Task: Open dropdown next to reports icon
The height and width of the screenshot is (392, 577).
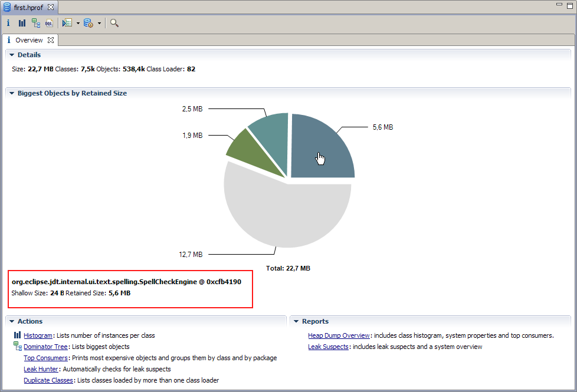Action: click(78, 23)
